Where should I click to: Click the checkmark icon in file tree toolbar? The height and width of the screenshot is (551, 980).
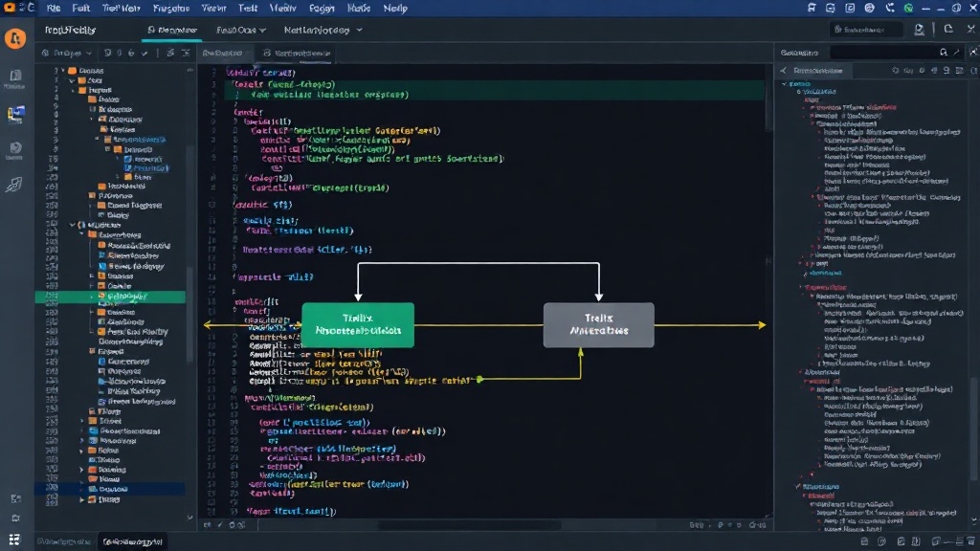145,54
